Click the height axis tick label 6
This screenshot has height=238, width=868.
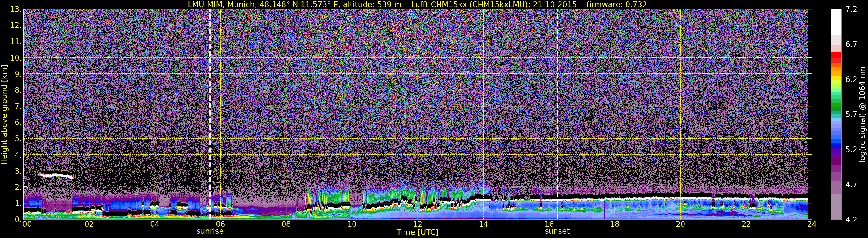(18, 123)
